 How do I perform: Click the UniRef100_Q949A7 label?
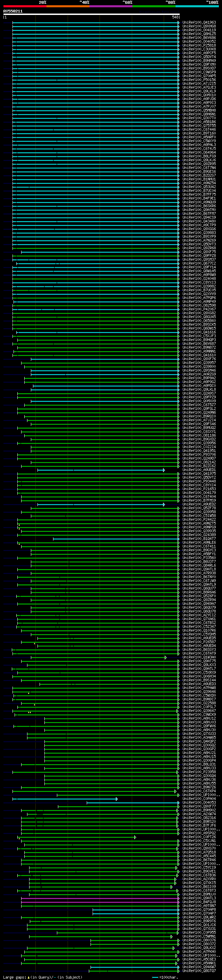199,604
